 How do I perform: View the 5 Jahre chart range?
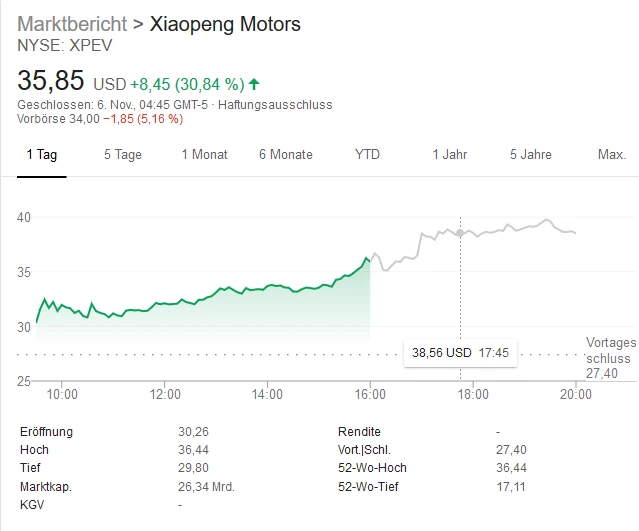(x=530, y=155)
